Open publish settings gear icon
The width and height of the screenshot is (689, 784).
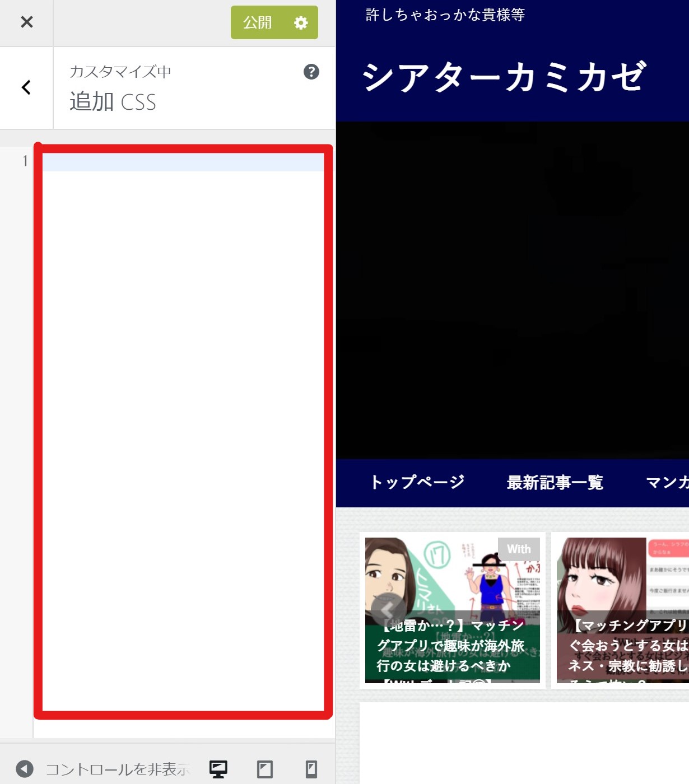(x=301, y=22)
